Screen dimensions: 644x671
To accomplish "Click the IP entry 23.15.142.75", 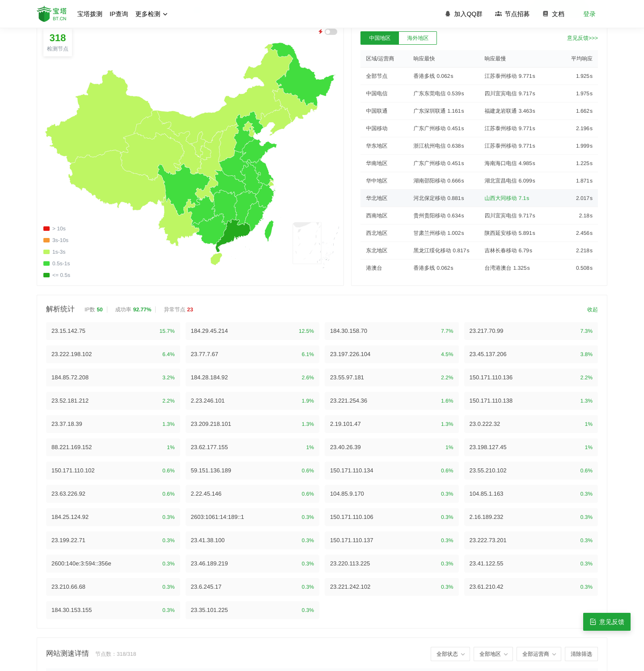I will pyautogui.click(x=113, y=331).
